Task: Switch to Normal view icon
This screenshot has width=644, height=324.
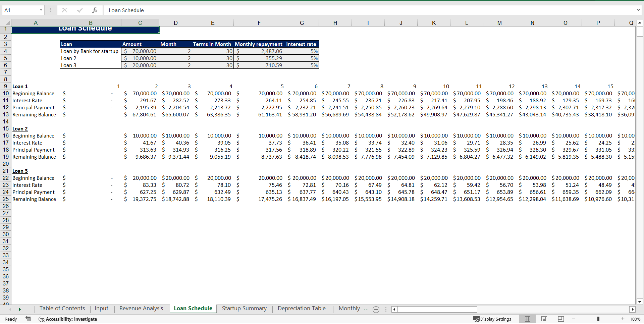Action: tap(528, 319)
